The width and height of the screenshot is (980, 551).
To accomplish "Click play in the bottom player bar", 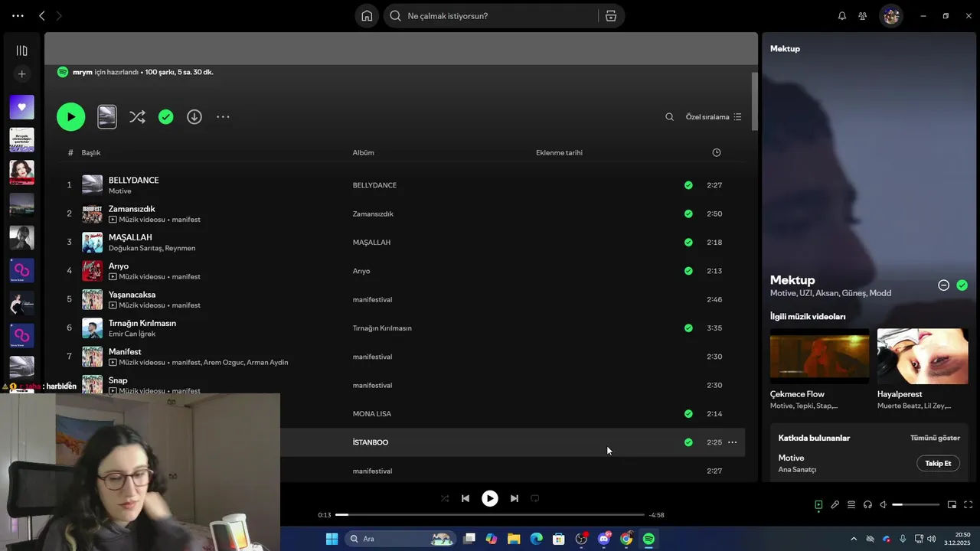I will [490, 498].
